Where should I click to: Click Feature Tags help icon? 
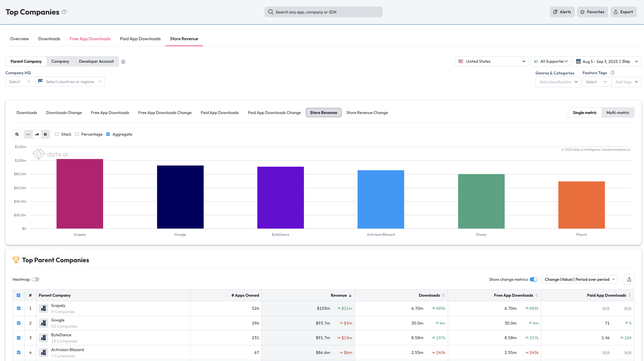point(612,73)
